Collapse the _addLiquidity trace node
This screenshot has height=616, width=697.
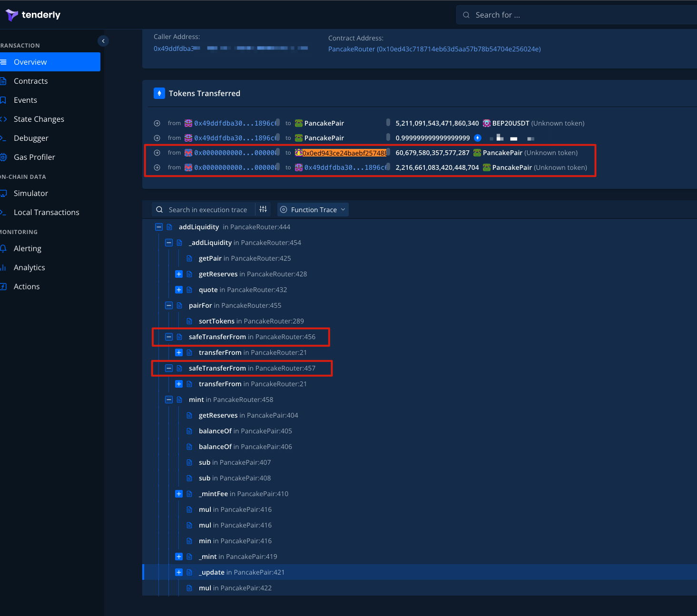click(x=169, y=243)
